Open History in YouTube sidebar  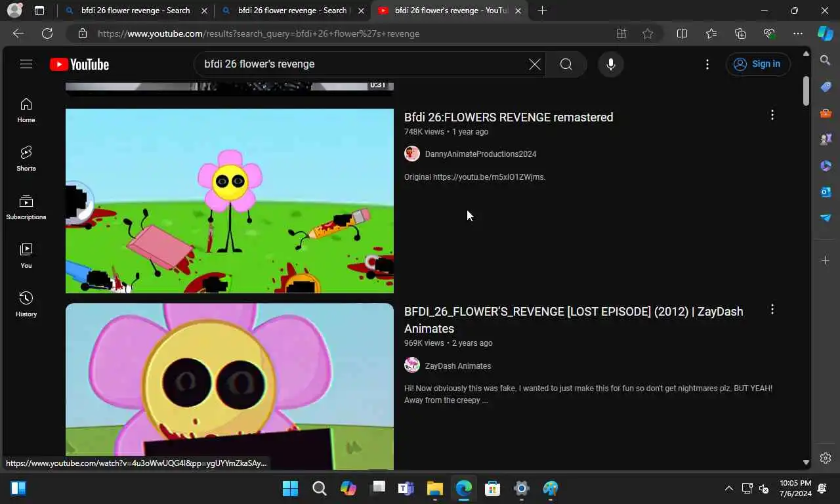pyautogui.click(x=26, y=304)
